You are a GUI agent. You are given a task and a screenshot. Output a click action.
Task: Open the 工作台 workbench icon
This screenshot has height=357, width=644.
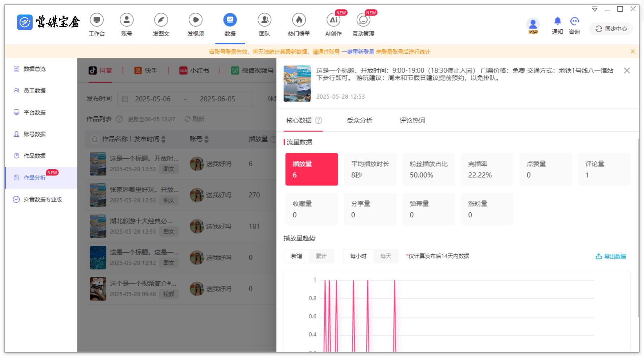click(97, 20)
